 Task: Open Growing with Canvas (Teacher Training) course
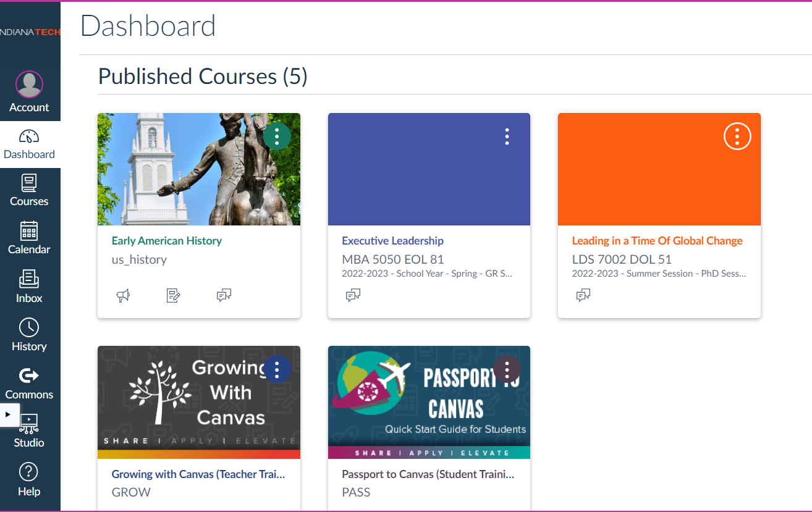coord(198,474)
